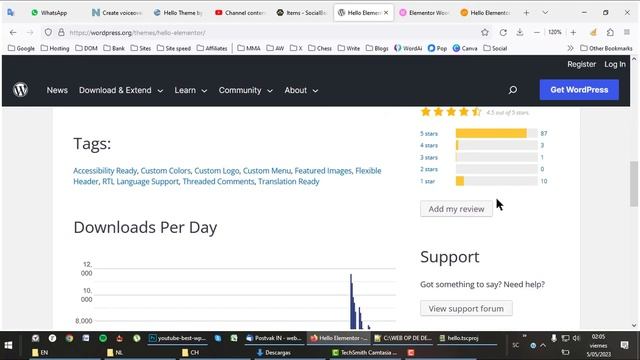640x360 pixels.
Task: Open the Register link
Action: click(581, 64)
